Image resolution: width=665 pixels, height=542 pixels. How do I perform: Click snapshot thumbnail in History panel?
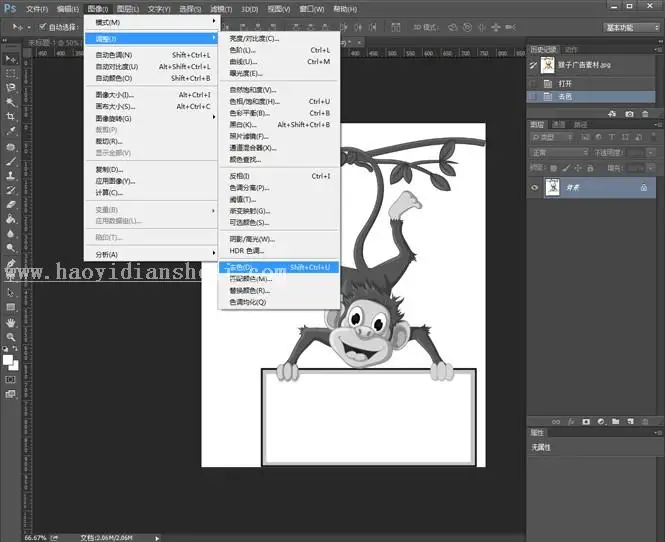tap(548, 65)
